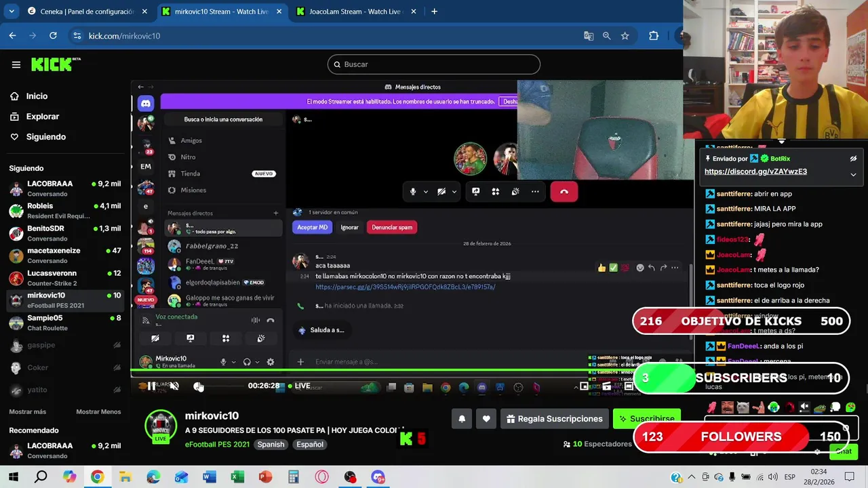Switch to Ceneka Panel de configuración tab

pyautogui.click(x=87, y=12)
